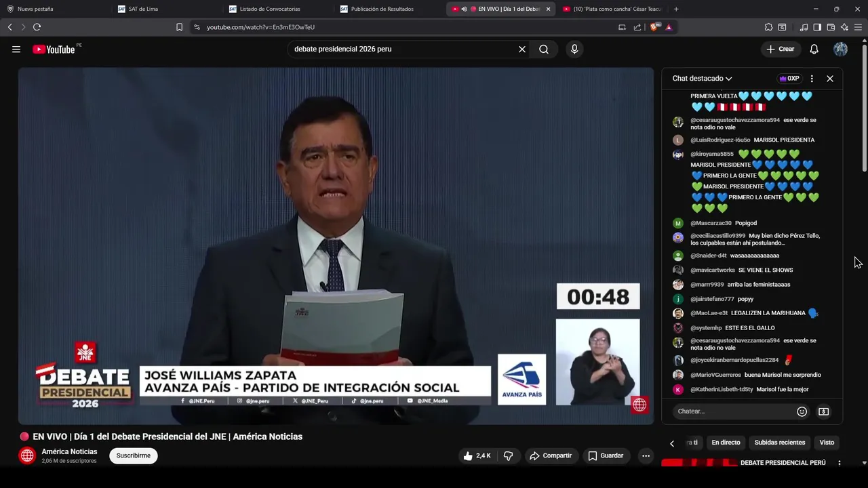868x488 pixels.
Task: Select the En directo chip
Action: click(x=726, y=443)
